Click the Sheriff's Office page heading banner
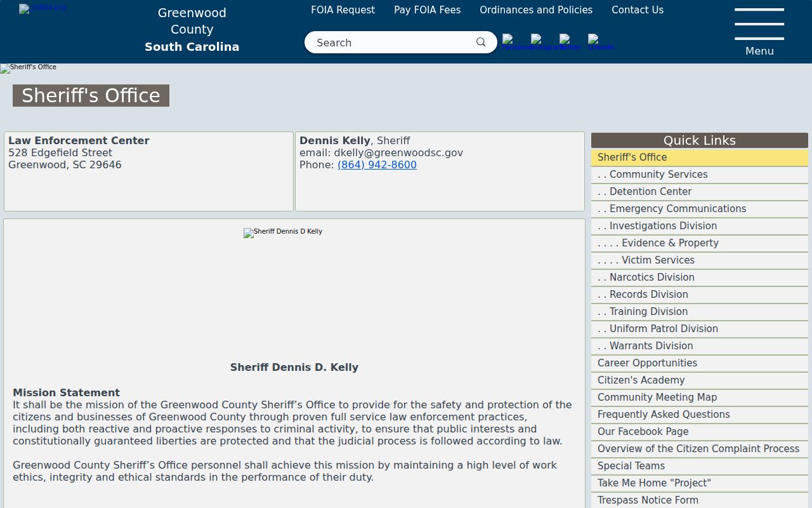The image size is (812, 508). [91, 96]
